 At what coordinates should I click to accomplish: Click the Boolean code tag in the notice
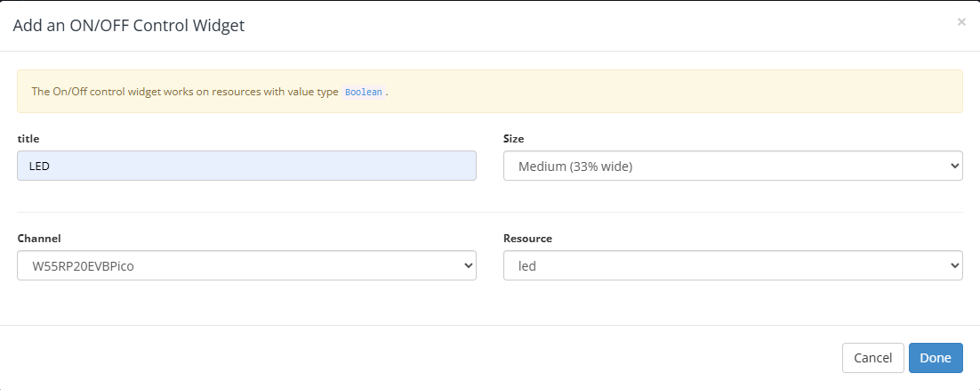(x=364, y=92)
